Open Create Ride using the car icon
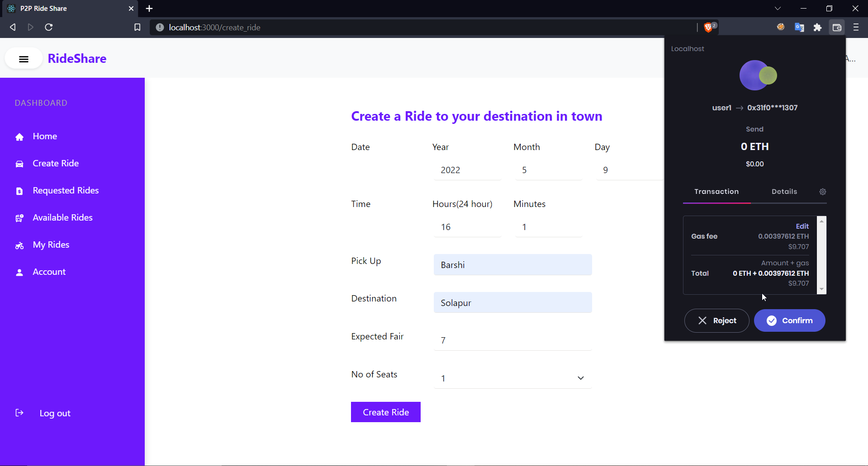 click(x=20, y=164)
